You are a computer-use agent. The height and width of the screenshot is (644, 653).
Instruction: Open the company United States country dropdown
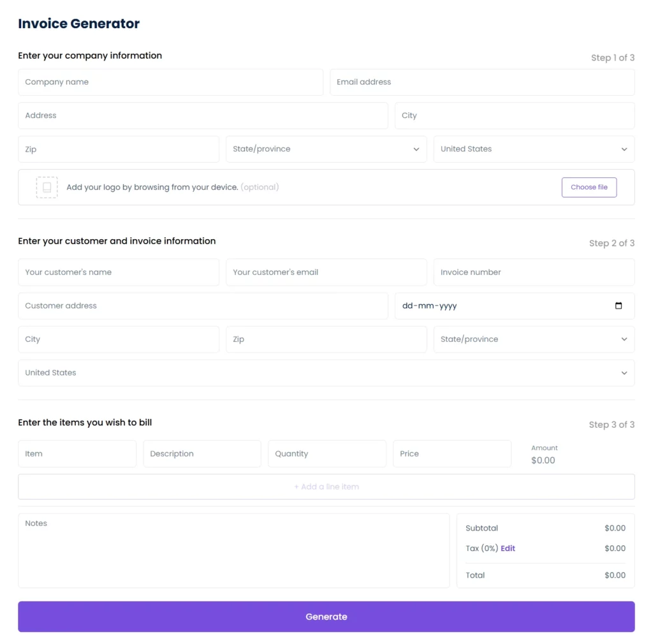pyautogui.click(x=534, y=149)
